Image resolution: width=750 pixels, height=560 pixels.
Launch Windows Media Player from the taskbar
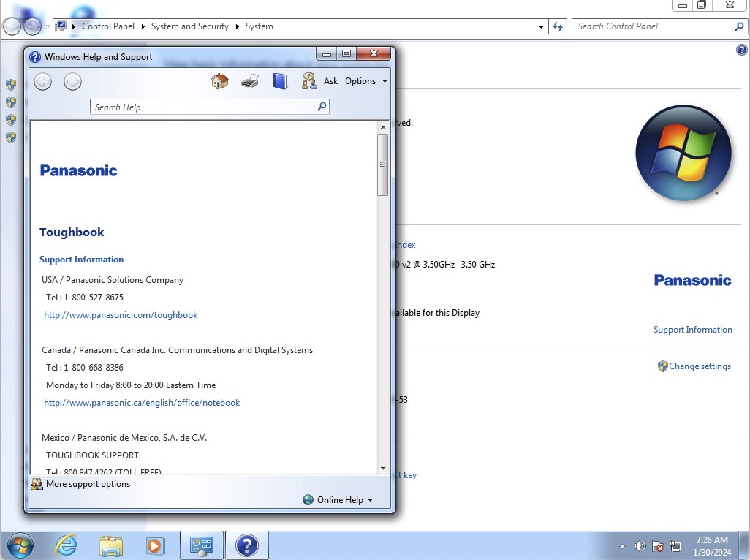tap(156, 545)
